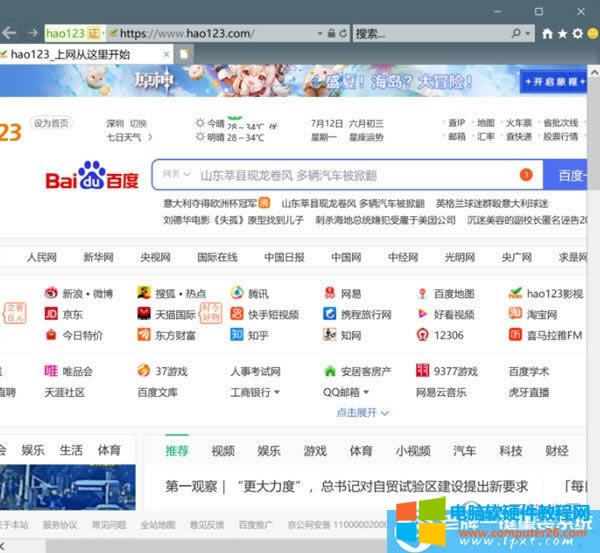
Task: Click 设为首页 button
Action: 51,123
